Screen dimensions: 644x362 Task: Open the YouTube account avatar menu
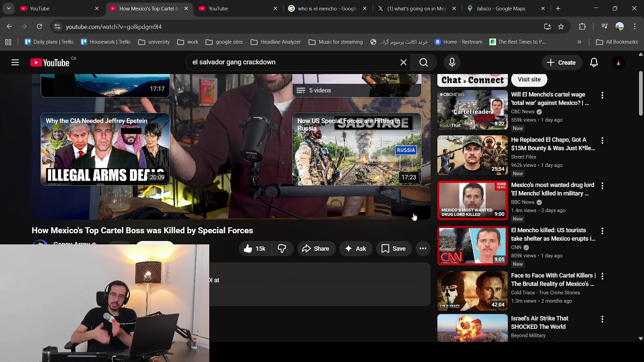pos(618,62)
